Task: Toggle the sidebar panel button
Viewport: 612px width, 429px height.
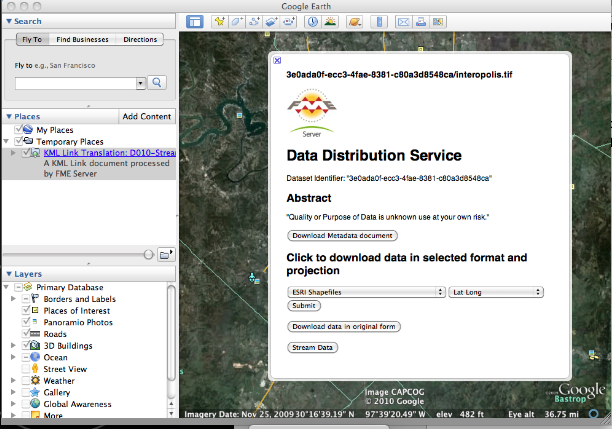Action: point(195,21)
